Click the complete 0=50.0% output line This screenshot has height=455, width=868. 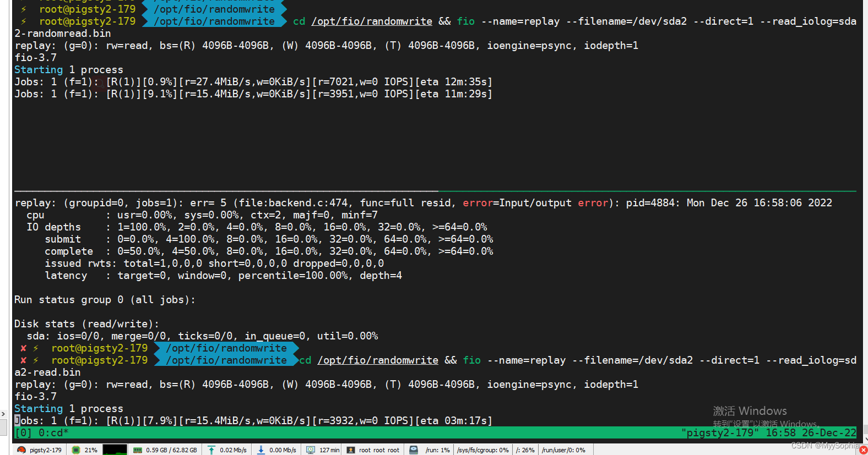click(x=269, y=251)
